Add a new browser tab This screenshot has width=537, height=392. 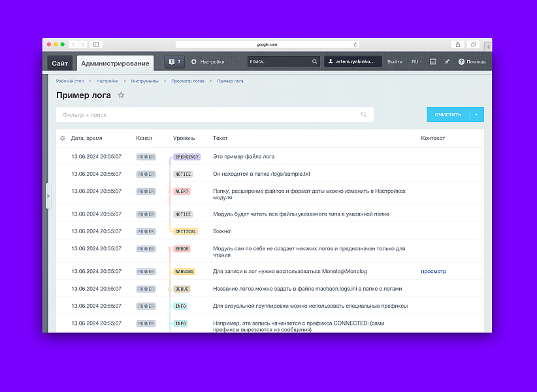pyautogui.click(x=488, y=47)
